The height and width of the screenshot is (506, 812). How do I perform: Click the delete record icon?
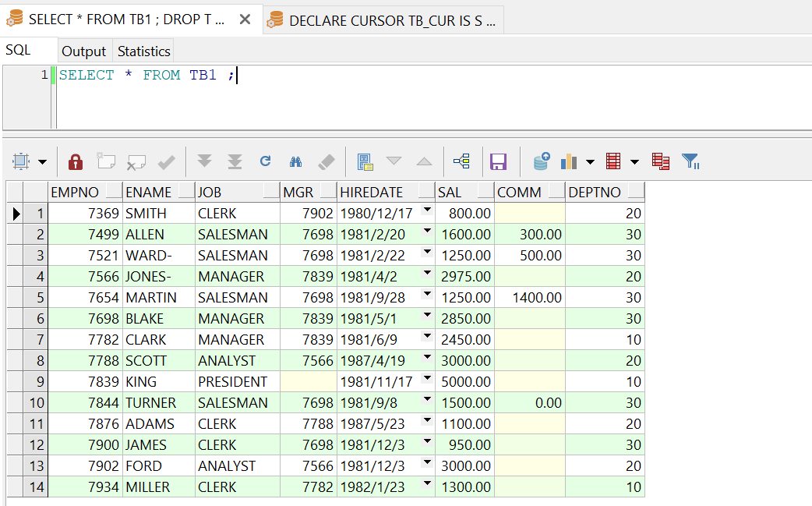click(136, 162)
